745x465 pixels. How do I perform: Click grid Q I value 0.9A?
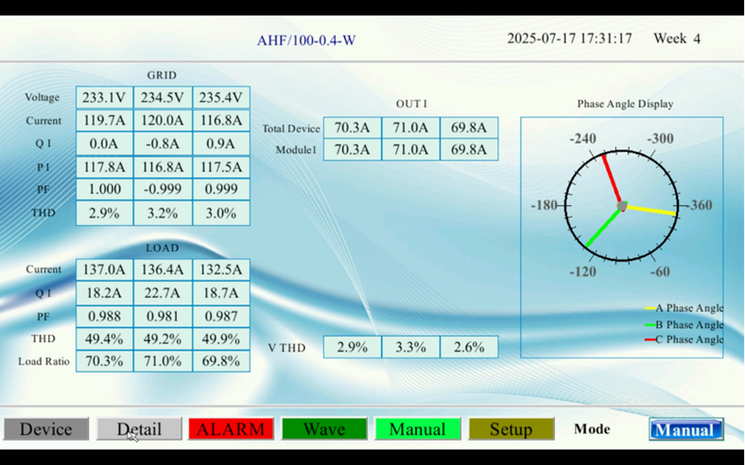coord(221,143)
